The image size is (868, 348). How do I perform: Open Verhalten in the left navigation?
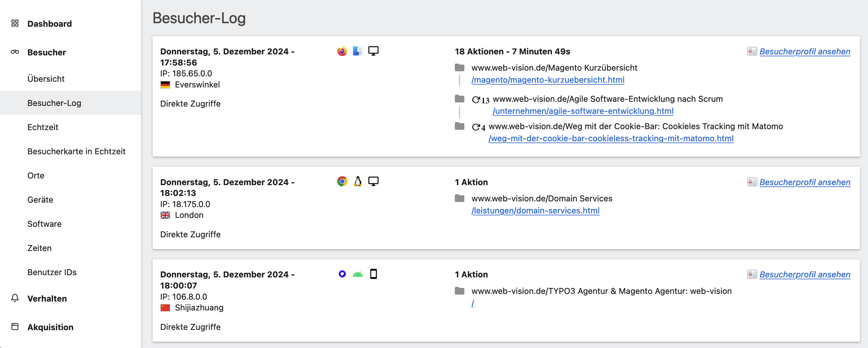(47, 298)
